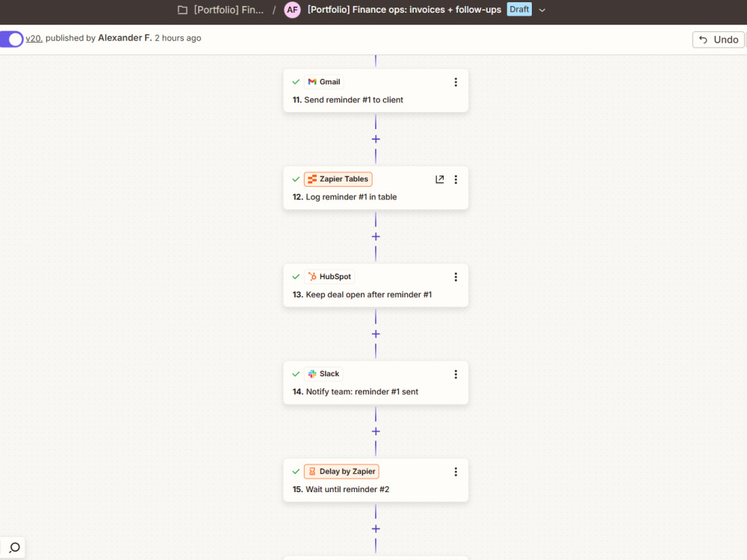
Task: Click green check on Zapier Tables step
Action: (296, 179)
